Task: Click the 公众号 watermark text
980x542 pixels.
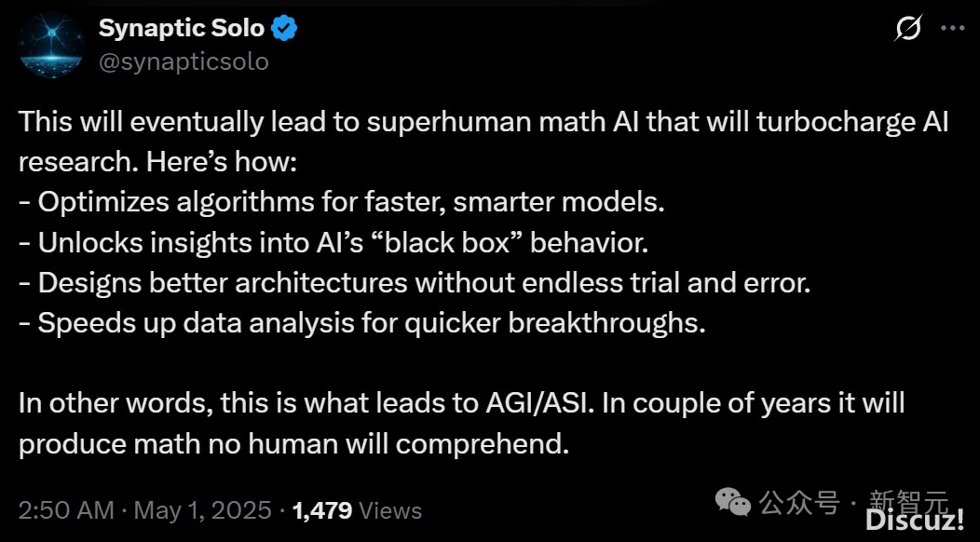Action: click(x=798, y=502)
